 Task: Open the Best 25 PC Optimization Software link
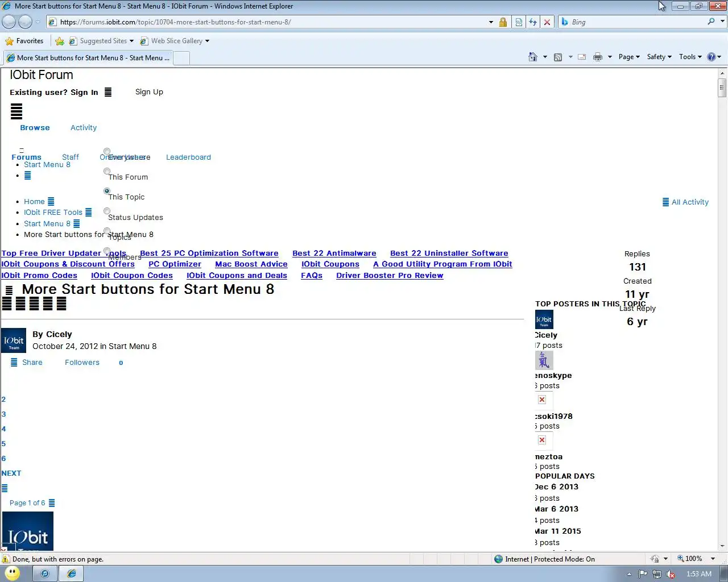click(x=209, y=253)
